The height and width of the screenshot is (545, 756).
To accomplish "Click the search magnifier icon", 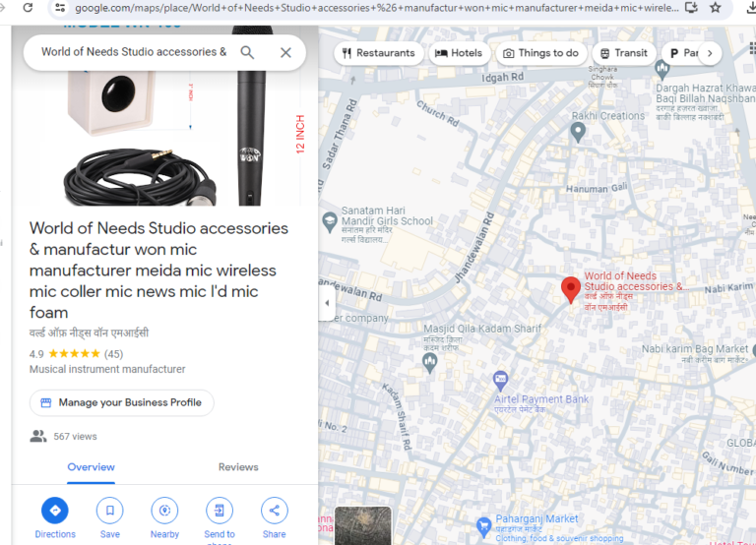I will click(247, 52).
